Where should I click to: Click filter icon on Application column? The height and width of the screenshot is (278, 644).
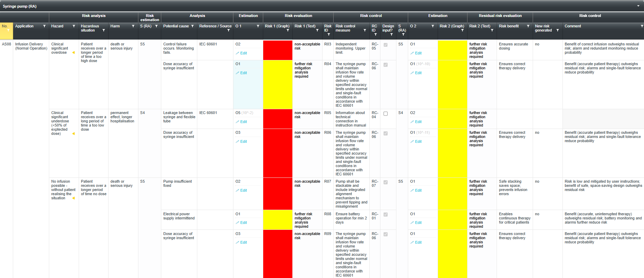44,26
